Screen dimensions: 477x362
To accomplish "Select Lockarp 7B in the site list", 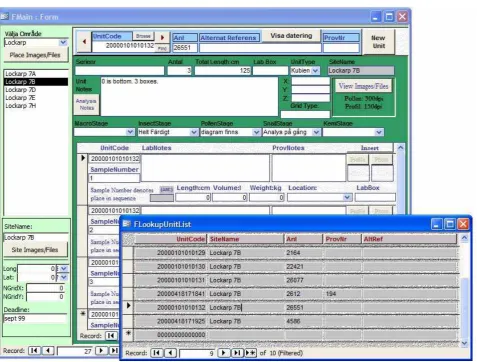I will point(36,82).
